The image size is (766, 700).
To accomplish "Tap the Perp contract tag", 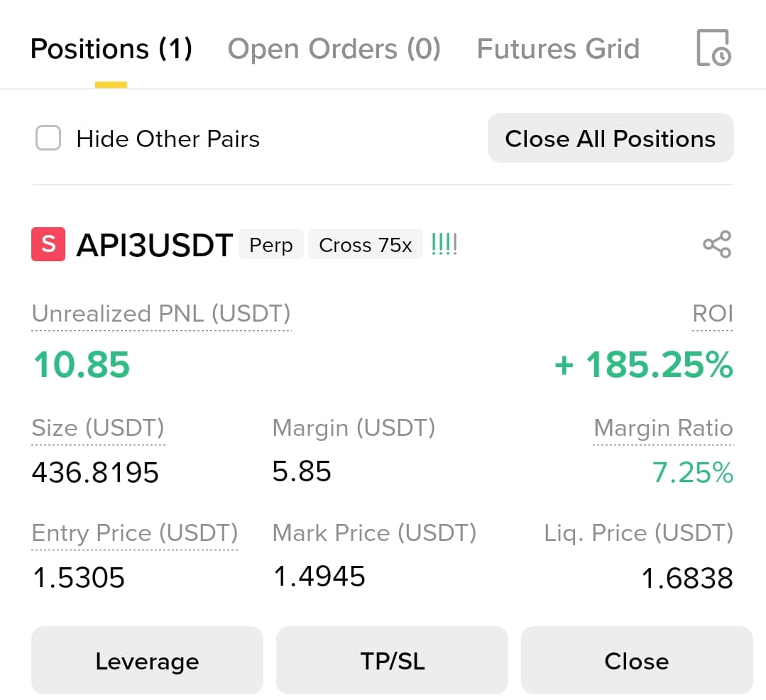I will click(x=271, y=244).
